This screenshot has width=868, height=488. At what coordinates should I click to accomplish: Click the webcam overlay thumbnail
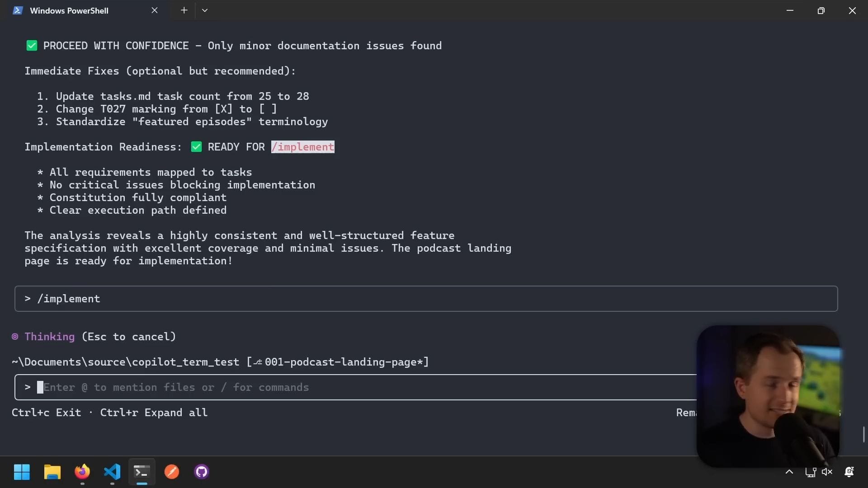[x=768, y=396]
